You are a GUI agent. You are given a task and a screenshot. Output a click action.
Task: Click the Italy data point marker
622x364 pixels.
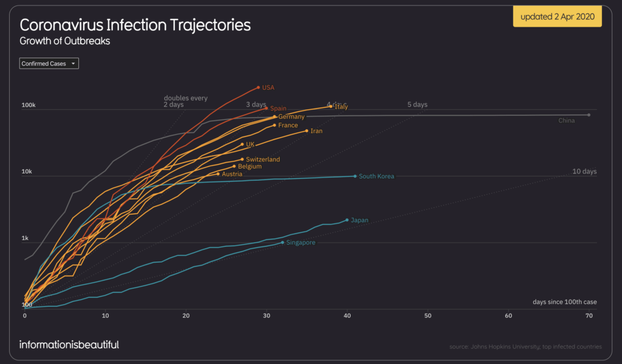coord(331,106)
